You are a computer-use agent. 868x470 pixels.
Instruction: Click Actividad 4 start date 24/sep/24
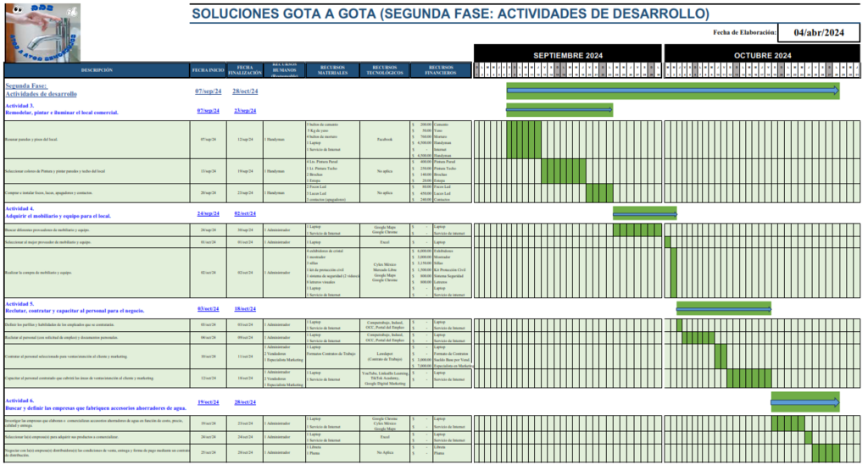[x=209, y=213]
